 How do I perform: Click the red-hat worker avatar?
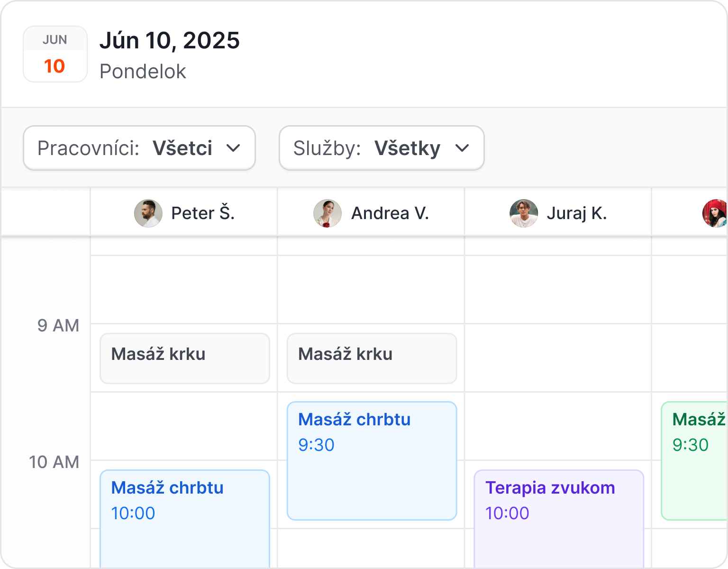click(x=715, y=213)
